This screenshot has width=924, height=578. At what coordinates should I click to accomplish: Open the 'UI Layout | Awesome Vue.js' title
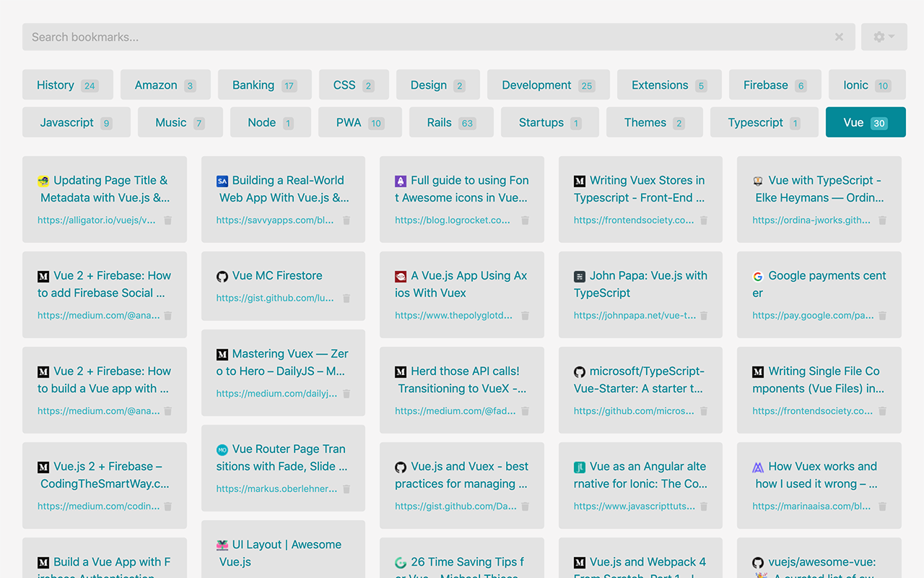pyautogui.click(x=279, y=553)
